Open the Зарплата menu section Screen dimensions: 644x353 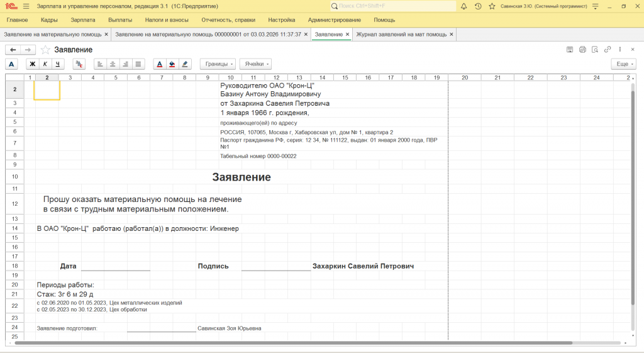pyautogui.click(x=83, y=20)
